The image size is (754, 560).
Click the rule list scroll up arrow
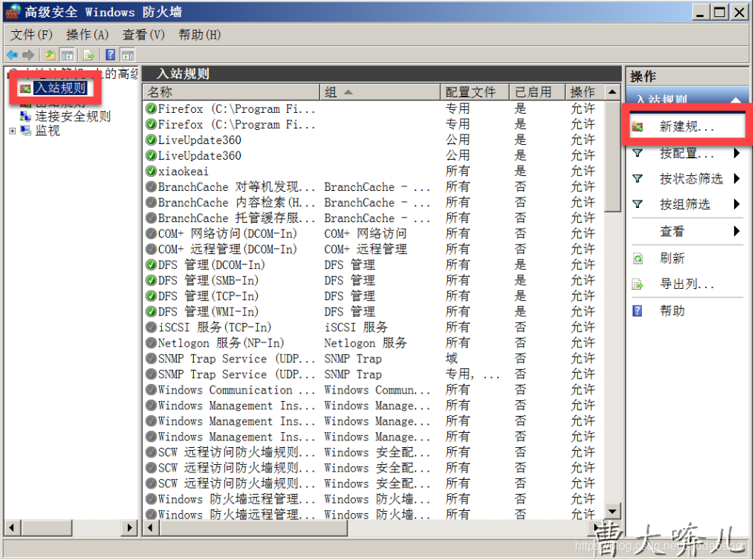tap(612, 92)
